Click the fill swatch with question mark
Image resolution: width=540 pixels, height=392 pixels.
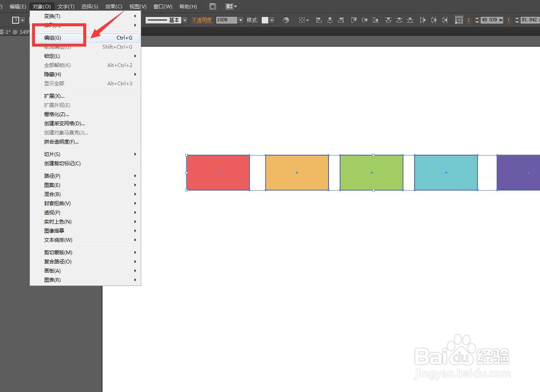coord(16,20)
